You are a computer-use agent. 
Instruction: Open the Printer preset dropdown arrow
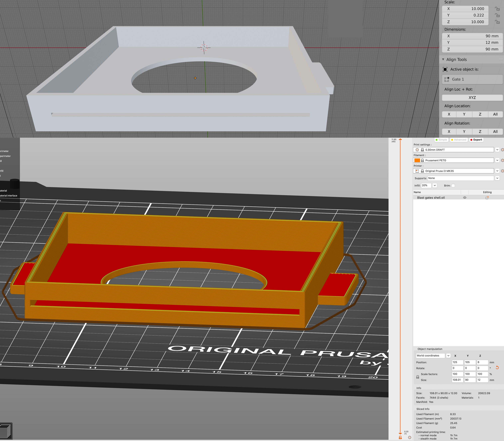[497, 171]
